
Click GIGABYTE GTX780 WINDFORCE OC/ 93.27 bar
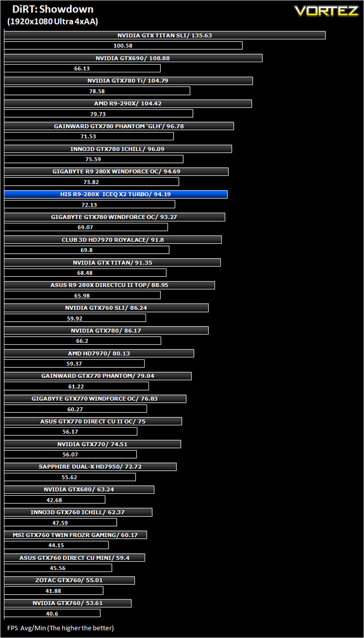click(114, 217)
